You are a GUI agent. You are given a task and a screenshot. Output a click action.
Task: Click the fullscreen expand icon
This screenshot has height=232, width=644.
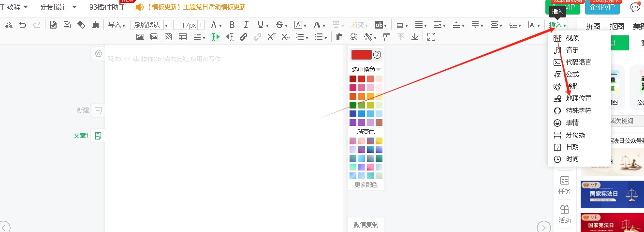pos(431,37)
